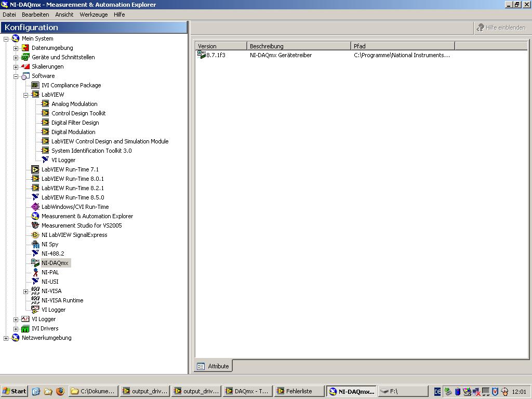
Task: Open the C:\Dokume... folder taskbar button
Action: 94,391
